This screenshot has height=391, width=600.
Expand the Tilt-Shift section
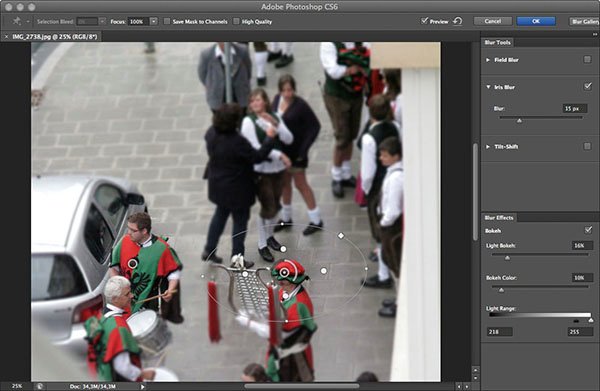coord(488,147)
